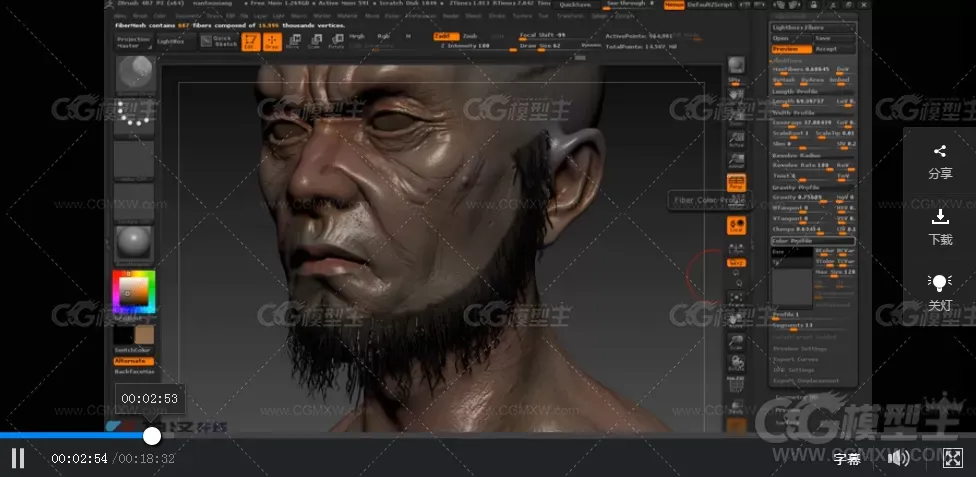Image resolution: width=976 pixels, height=477 pixels.
Task: Expand the Gravity Profile curve
Action: click(x=812, y=187)
